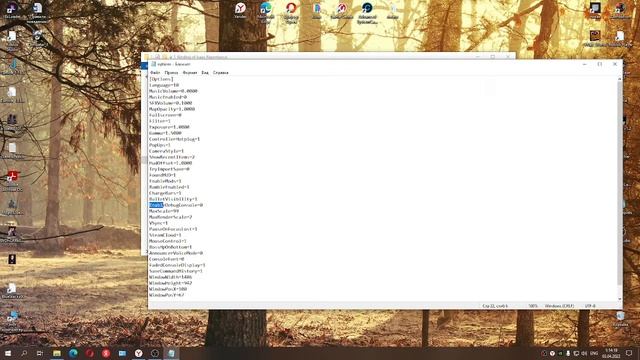The height and width of the screenshot is (360, 640).
Task: Click the PauseOnFocusLost=1 line
Action: [173, 229]
